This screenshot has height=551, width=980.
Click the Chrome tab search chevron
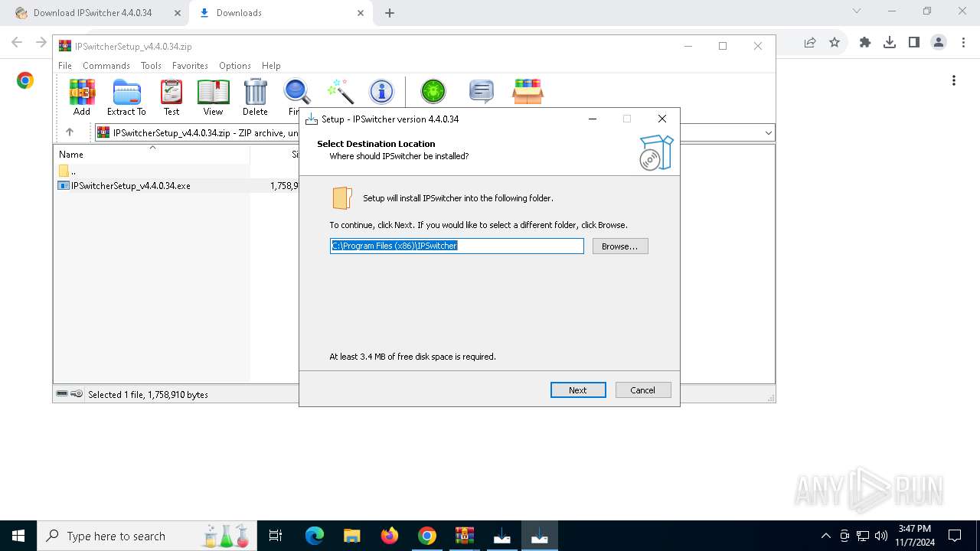(x=857, y=11)
